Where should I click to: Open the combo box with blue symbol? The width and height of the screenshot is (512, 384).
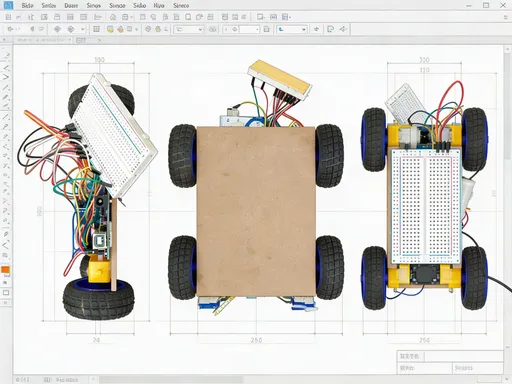292,29
